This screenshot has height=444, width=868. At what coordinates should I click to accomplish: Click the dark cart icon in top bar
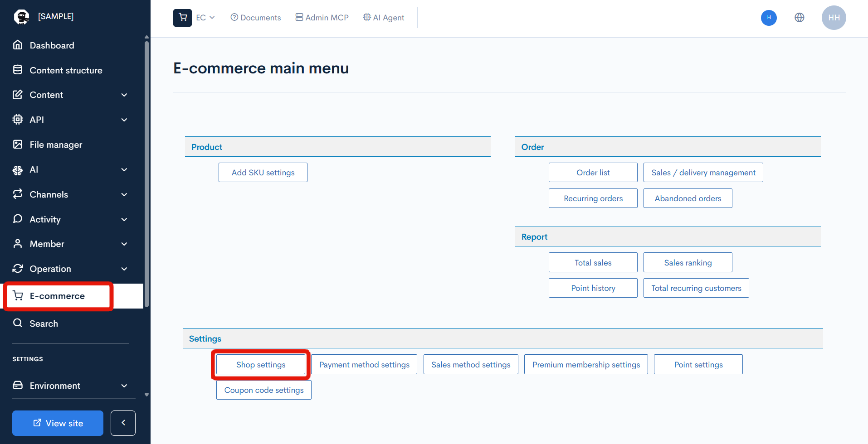click(182, 18)
